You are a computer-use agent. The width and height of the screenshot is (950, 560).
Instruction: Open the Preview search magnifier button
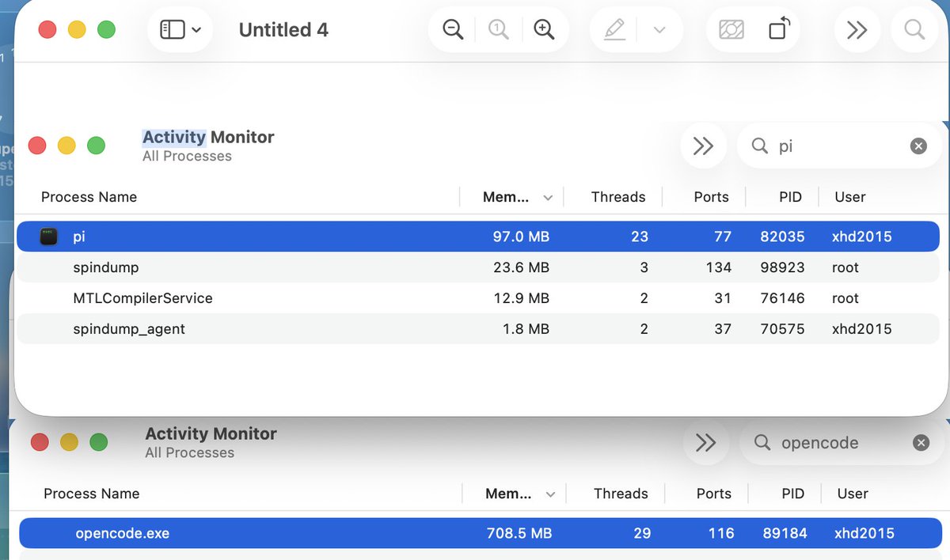pos(914,30)
